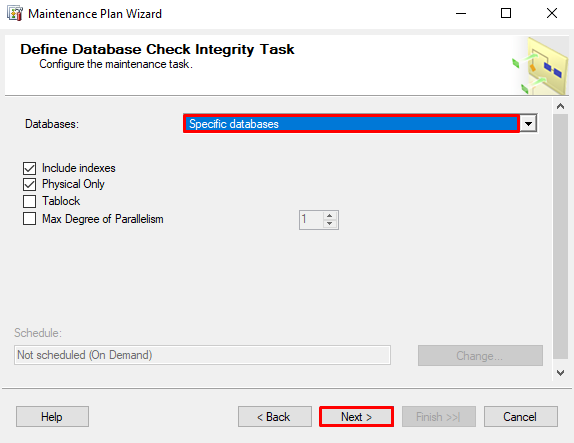
Task: Minimize the Maintenance Plan Wizard window
Action: click(x=461, y=14)
